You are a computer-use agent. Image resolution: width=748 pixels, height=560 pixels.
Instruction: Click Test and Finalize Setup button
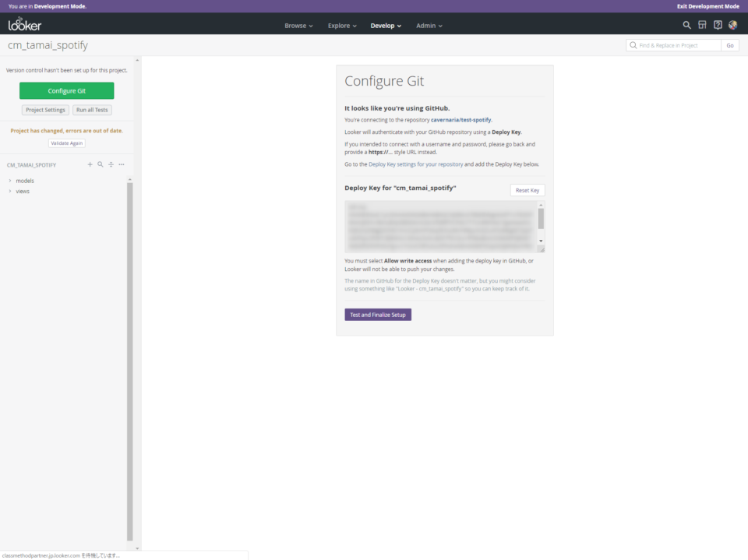tap(378, 315)
